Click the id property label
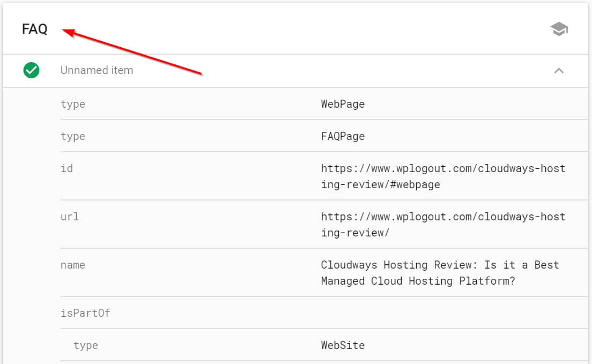This screenshot has height=364, width=592. point(68,168)
